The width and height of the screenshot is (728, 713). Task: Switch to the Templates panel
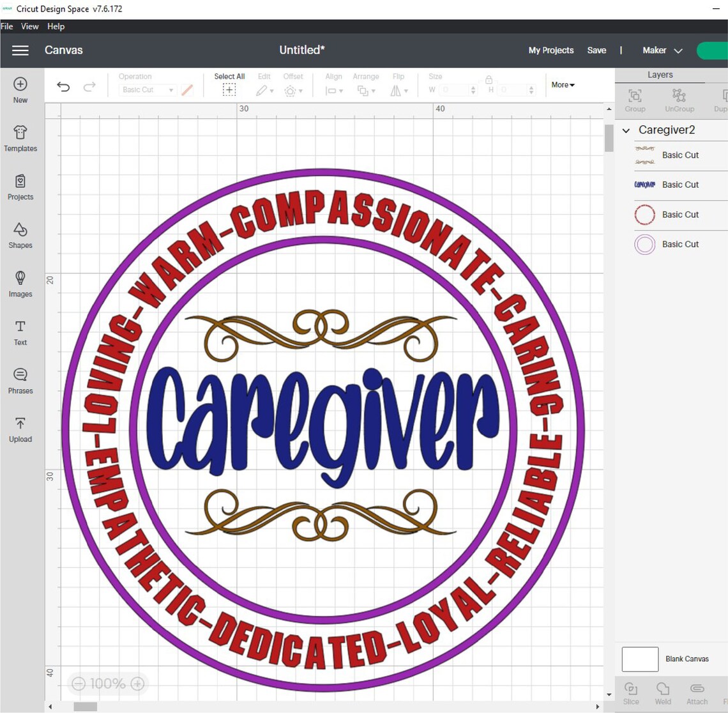(x=20, y=139)
